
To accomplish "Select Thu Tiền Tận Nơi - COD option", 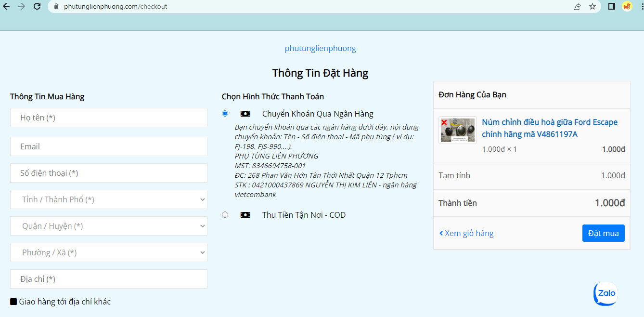I will tap(225, 214).
